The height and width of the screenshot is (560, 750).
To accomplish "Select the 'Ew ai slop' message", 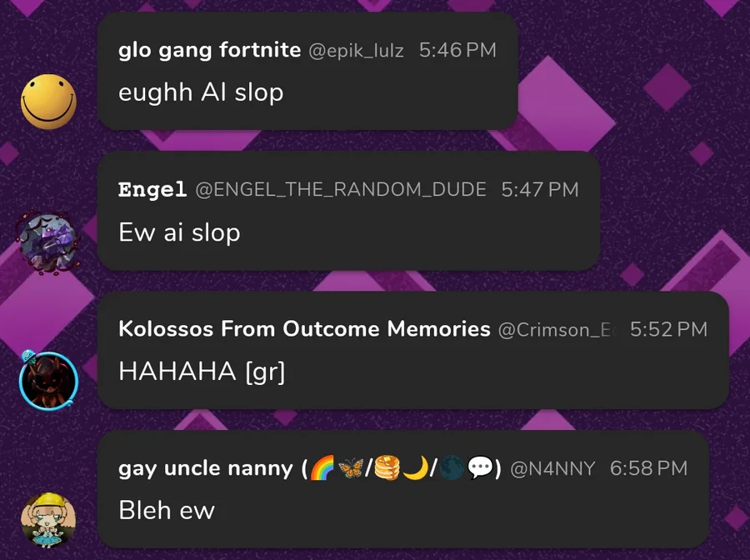I will click(348, 211).
